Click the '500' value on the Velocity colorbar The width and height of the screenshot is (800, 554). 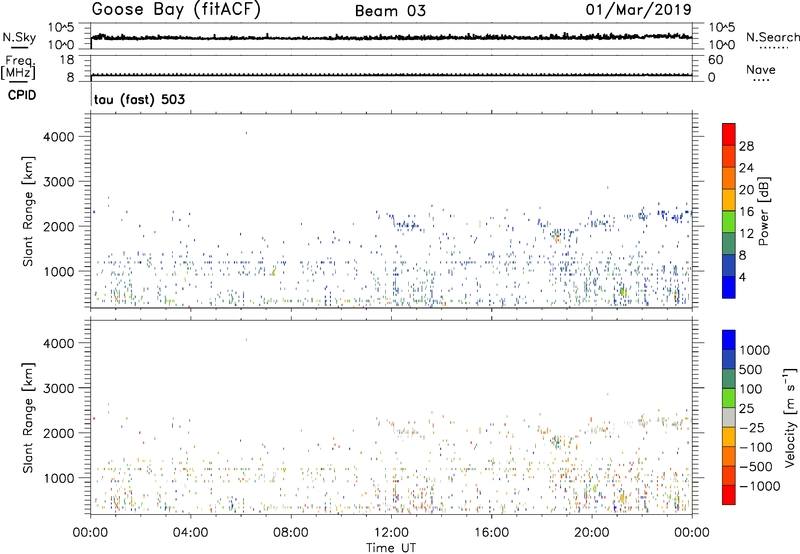click(751, 370)
